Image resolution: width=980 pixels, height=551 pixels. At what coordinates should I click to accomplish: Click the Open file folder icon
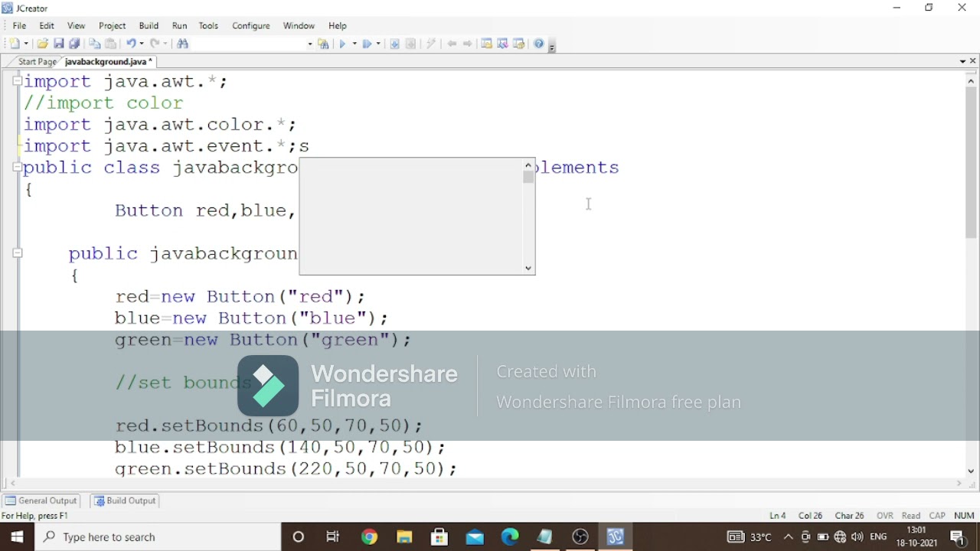(43, 44)
